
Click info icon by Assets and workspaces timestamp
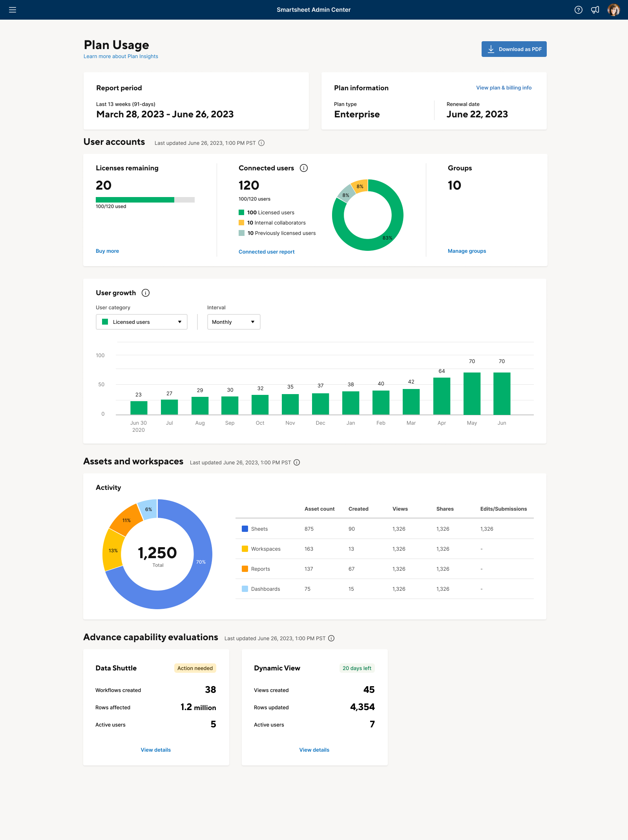[x=297, y=462]
